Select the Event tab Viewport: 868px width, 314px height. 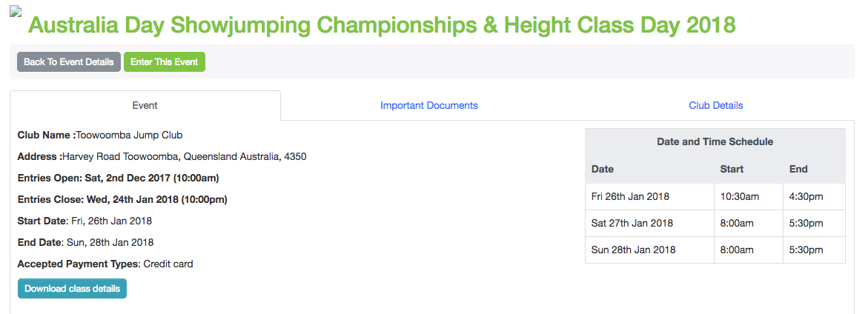point(145,105)
